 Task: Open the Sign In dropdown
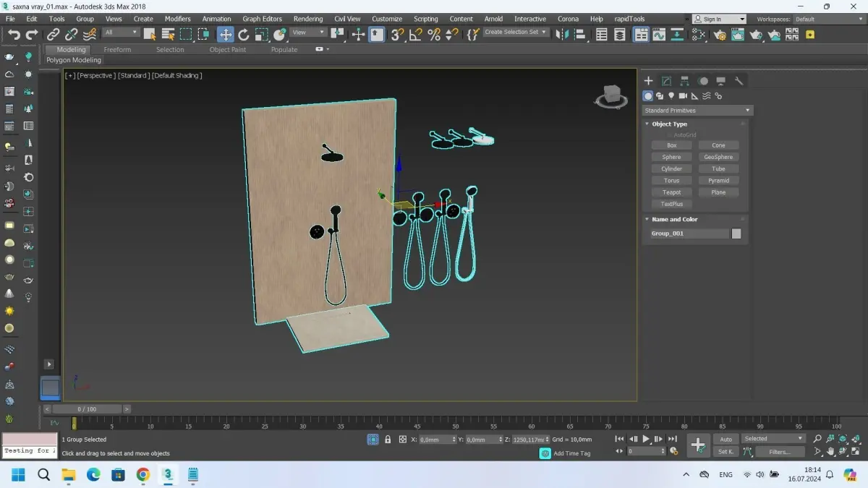point(719,19)
